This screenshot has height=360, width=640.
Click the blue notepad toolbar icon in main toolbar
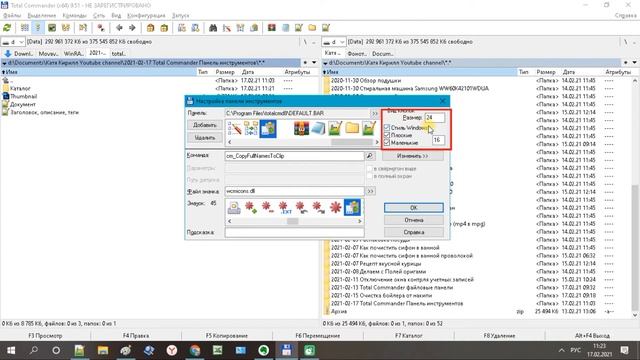tap(285, 28)
